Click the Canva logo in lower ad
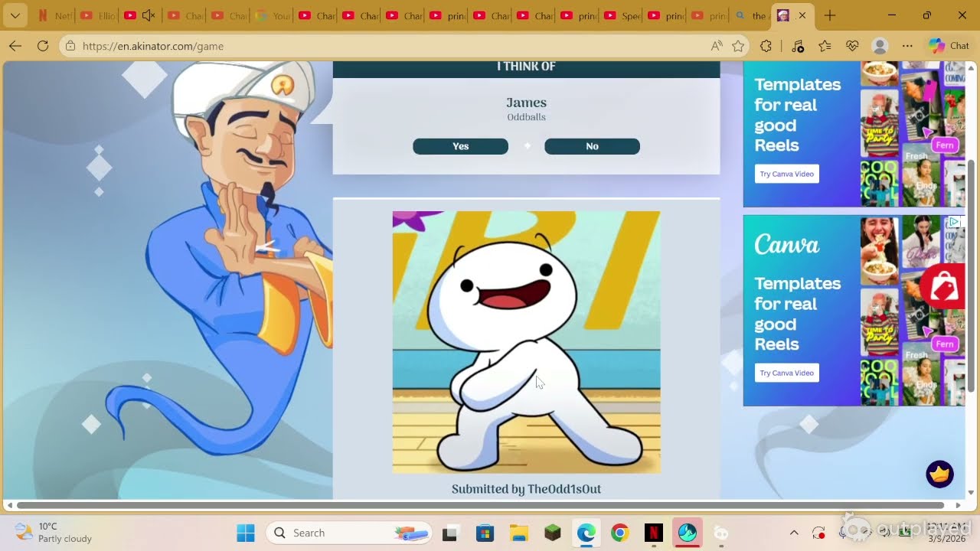 [787, 245]
